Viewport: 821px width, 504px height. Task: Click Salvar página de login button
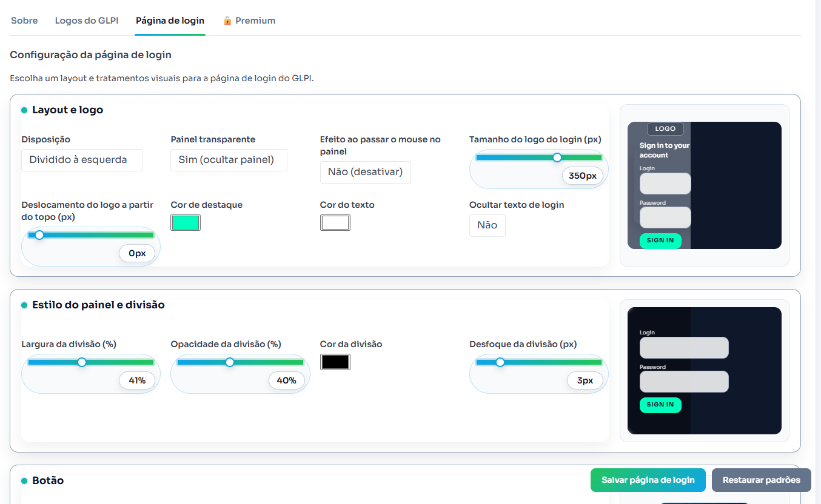(648, 480)
